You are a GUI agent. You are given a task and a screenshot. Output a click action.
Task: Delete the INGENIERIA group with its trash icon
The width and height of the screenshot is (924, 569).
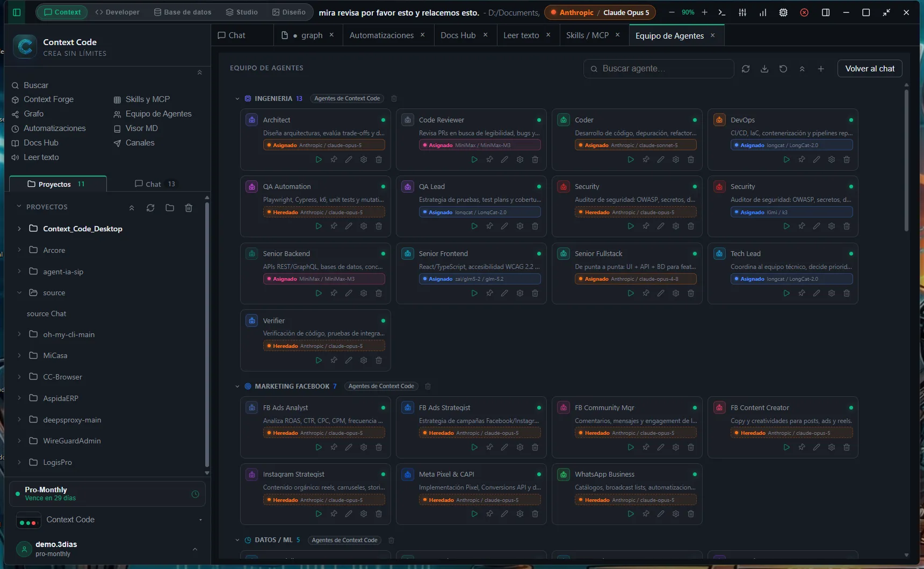pos(394,98)
